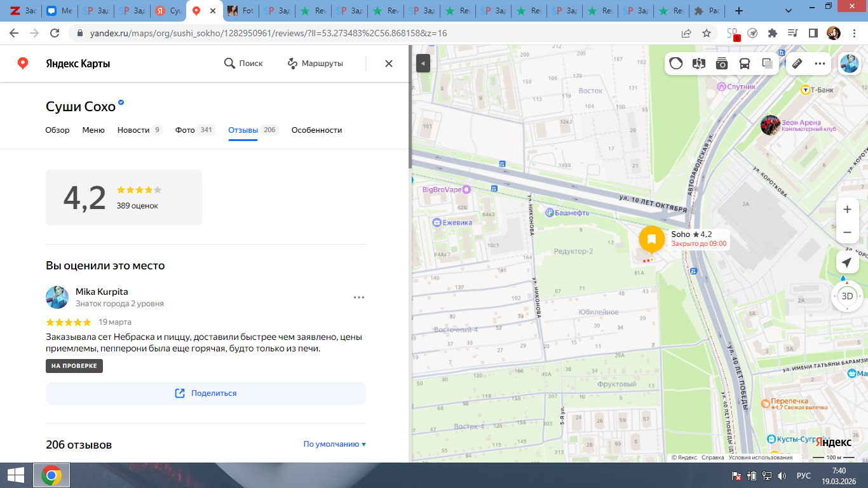
Task: Click the side panel scrollbar
Action: coord(409,108)
